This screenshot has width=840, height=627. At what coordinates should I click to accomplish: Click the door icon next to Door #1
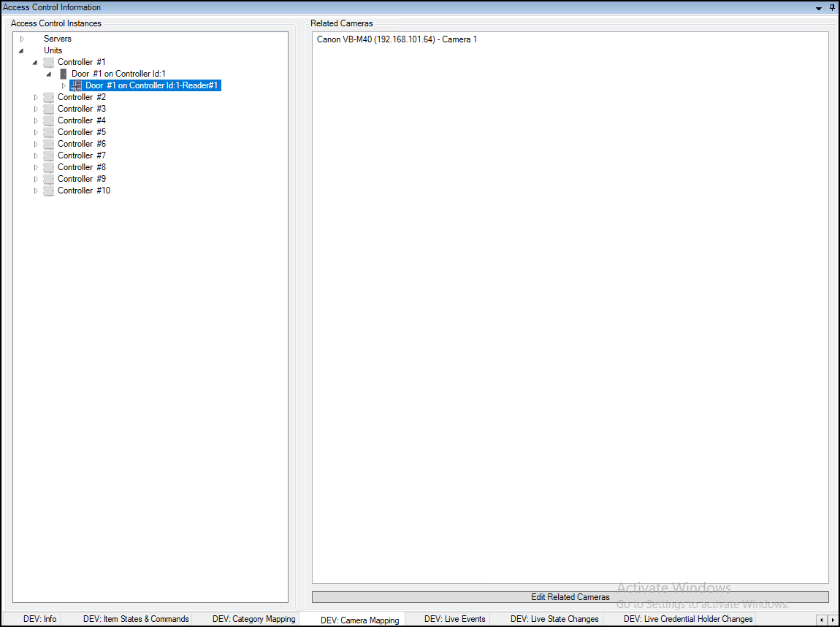pyautogui.click(x=62, y=73)
